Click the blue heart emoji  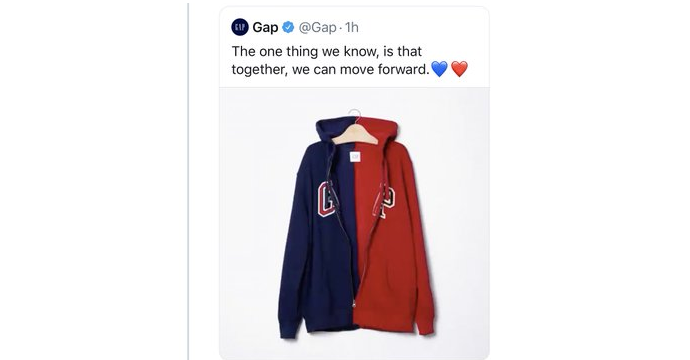pyautogui.click(x=439, y=69)
